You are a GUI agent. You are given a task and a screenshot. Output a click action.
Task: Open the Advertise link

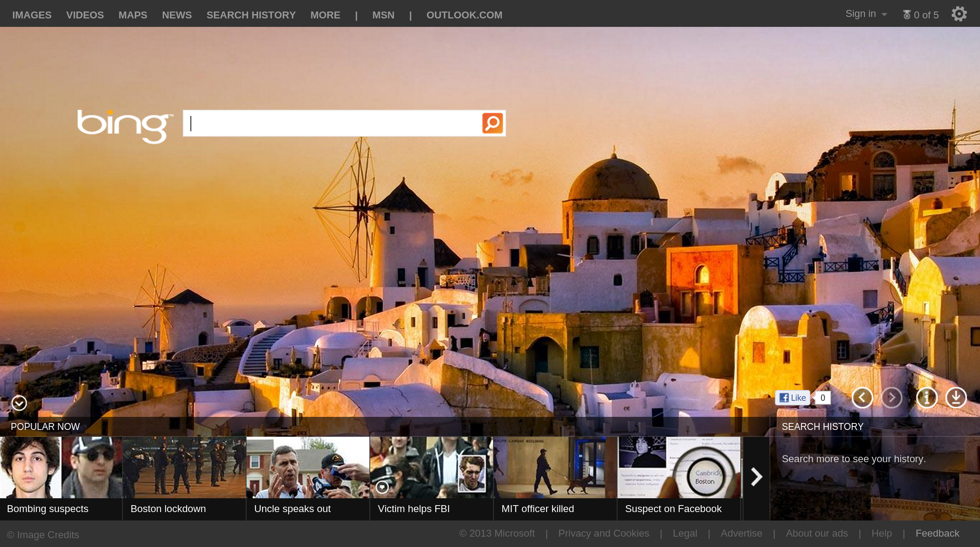pos(741,534)
